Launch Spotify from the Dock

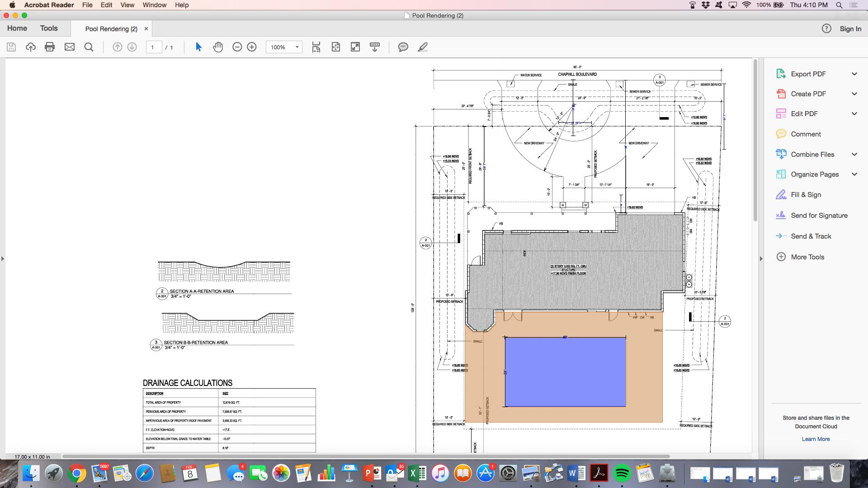(622, 474)
